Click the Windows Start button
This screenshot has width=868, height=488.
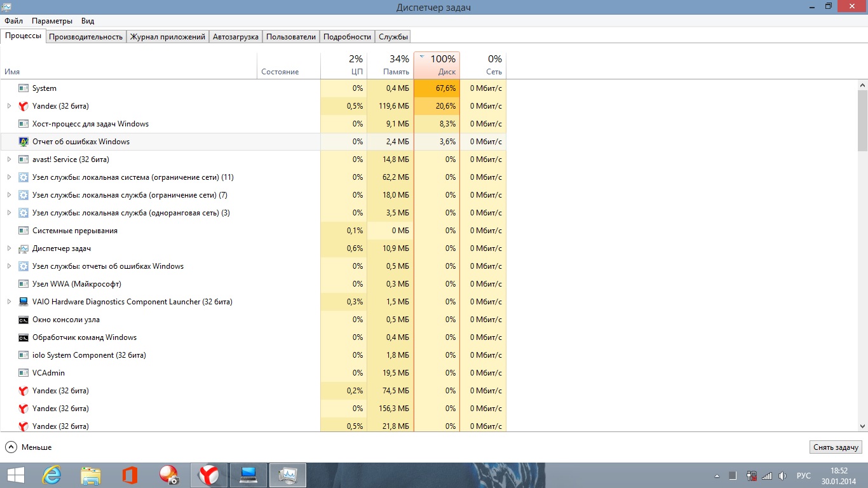pyautogui.click(x=15, y=475)
